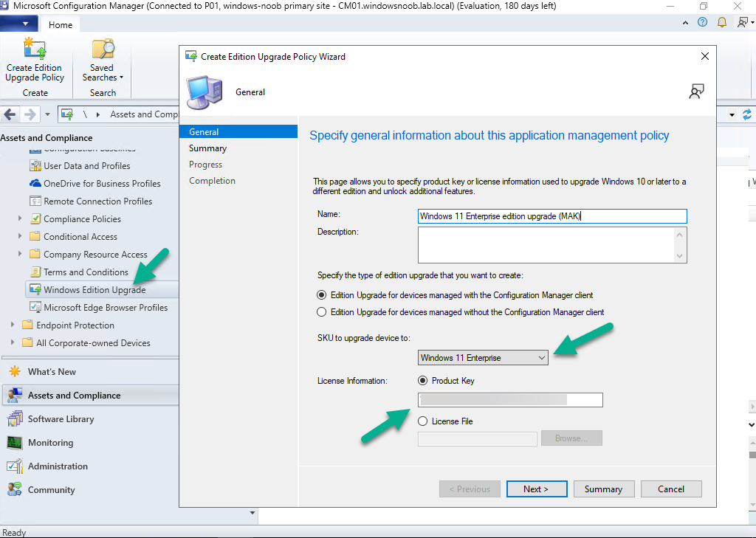This screenshot has height=538, width=756.
Task: Close the Create Edition Upgrade Policy Wizard
Action: coord(705,56)
